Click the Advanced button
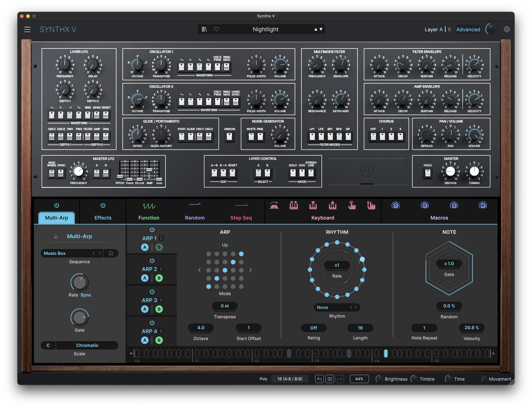This screenshot has width=532, height=408. [x=468, y=29]
